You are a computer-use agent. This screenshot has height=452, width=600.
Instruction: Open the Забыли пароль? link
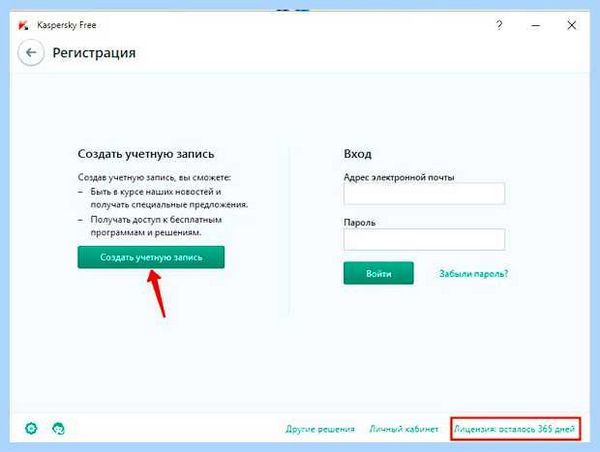473,274
